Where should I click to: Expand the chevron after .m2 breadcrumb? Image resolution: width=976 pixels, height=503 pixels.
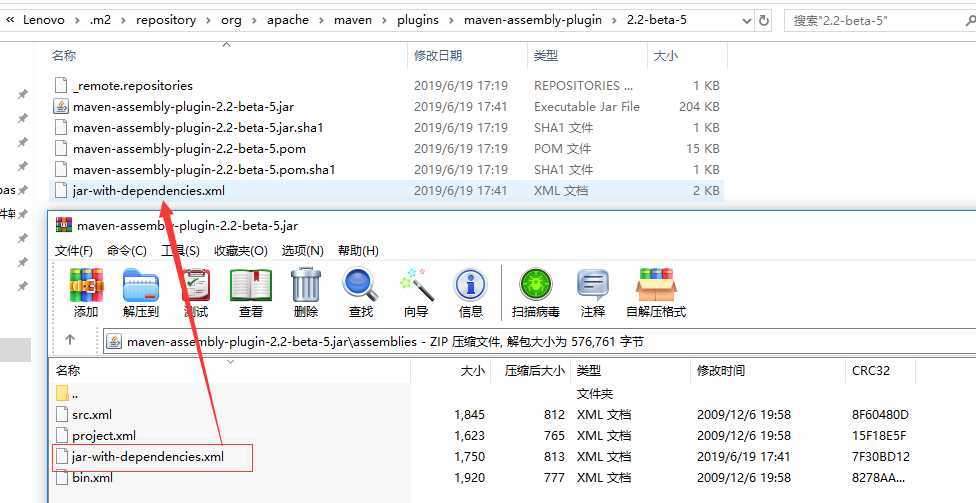pyautogui.click(x=123, y=20)
